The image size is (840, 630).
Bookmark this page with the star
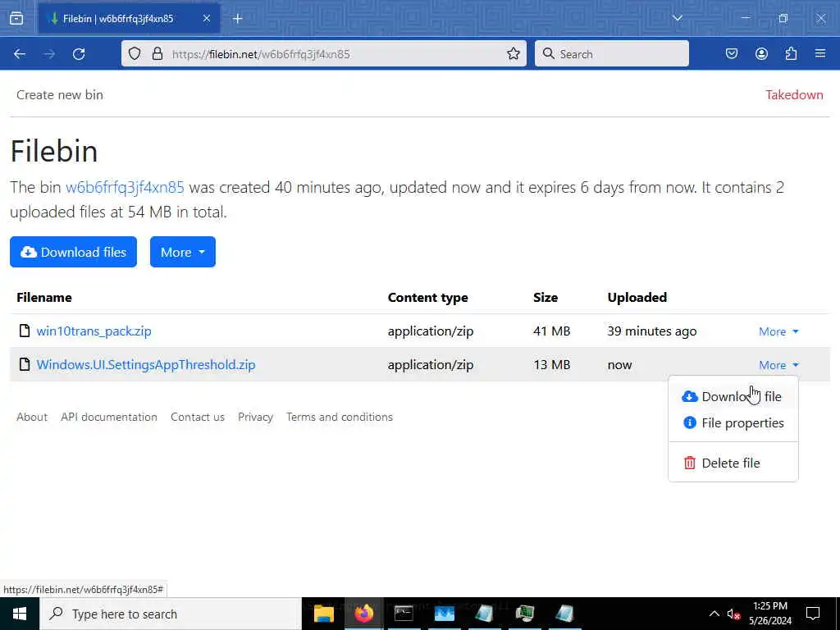pyautogui.click(x=514, y=53)
